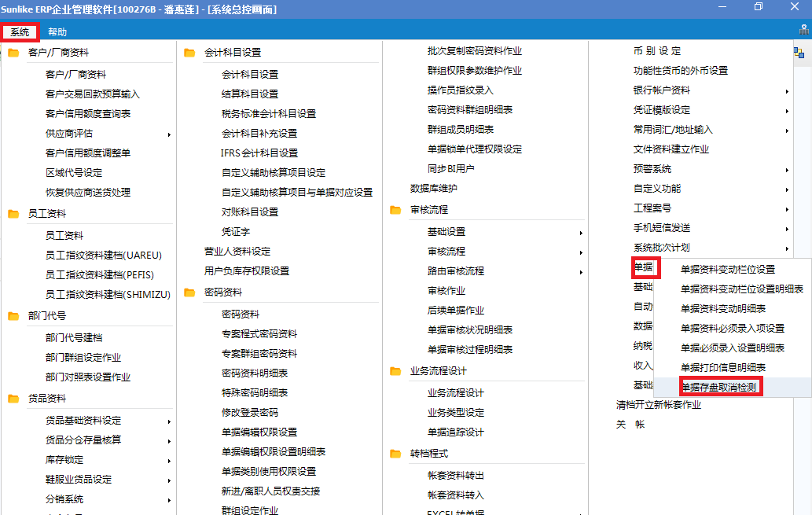Expand the 货品基础资料设定 submenu arrow
Screen dimensions: 812x515
[169, 421]
